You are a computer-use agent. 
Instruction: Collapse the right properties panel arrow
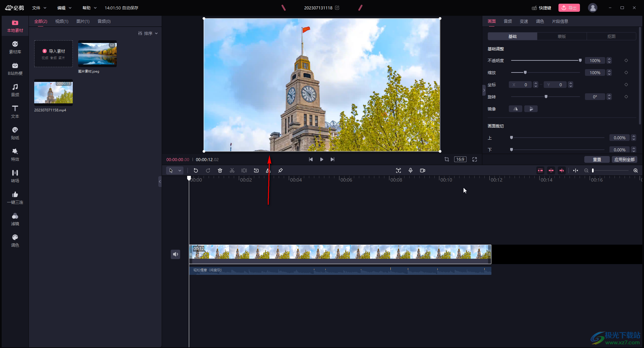click(484, 90)
